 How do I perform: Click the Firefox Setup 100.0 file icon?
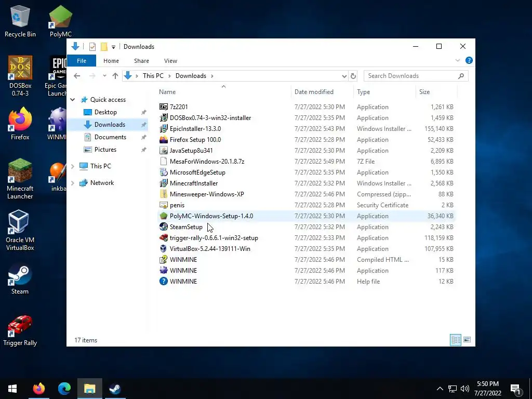[164, 139]
